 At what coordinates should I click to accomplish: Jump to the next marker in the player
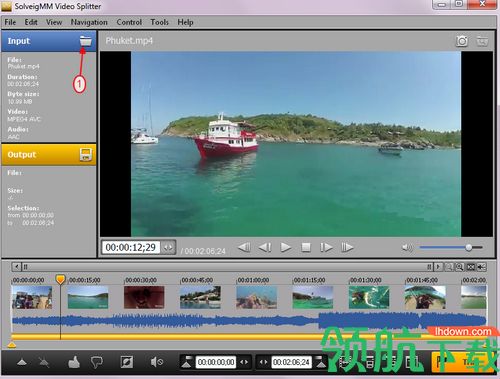pos(347,247)
